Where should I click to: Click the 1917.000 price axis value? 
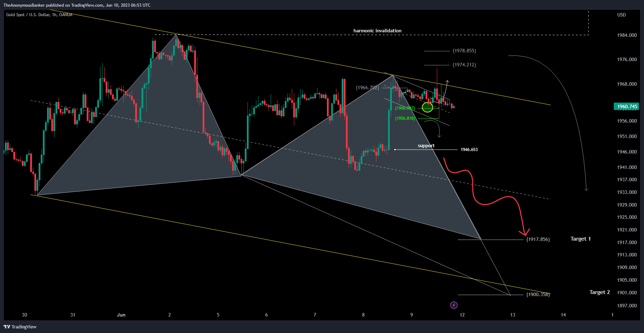click(627, 242)
